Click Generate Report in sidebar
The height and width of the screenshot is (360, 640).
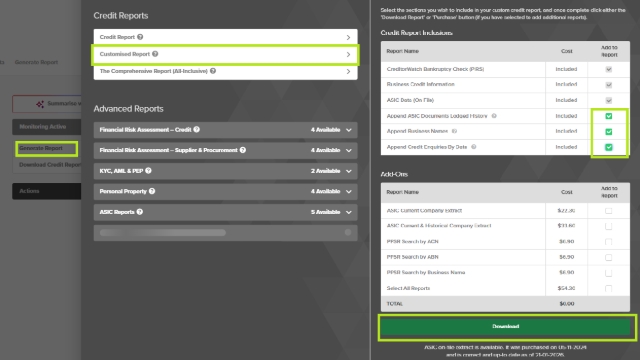coord(47,149)
